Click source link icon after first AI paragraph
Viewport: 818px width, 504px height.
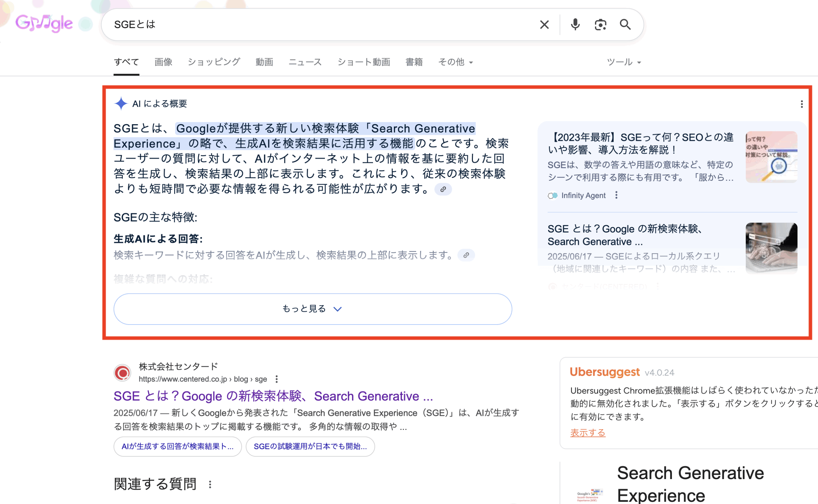(x=443, y=189)
